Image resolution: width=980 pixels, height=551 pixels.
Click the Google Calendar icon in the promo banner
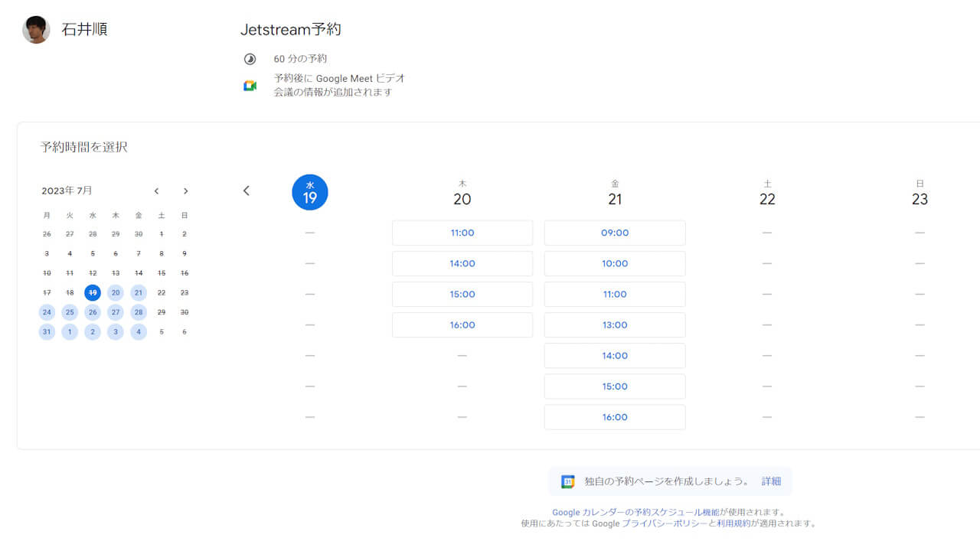coord(567,481)
